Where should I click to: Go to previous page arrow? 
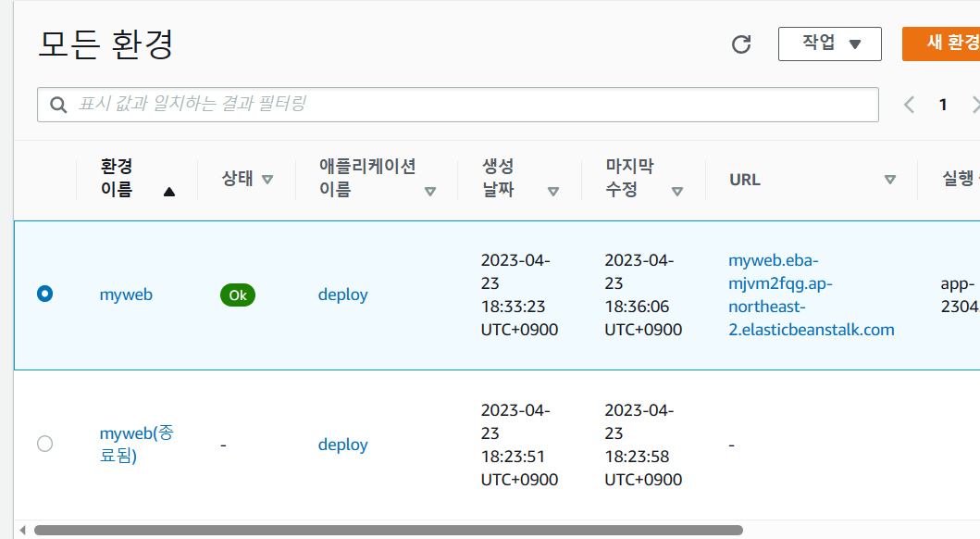click(910, 105)
